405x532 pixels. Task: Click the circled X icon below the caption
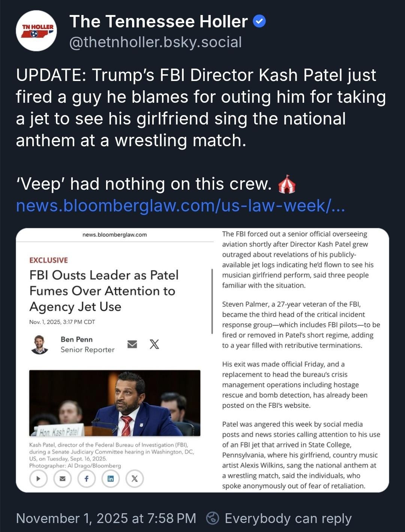tap(135, 478)
